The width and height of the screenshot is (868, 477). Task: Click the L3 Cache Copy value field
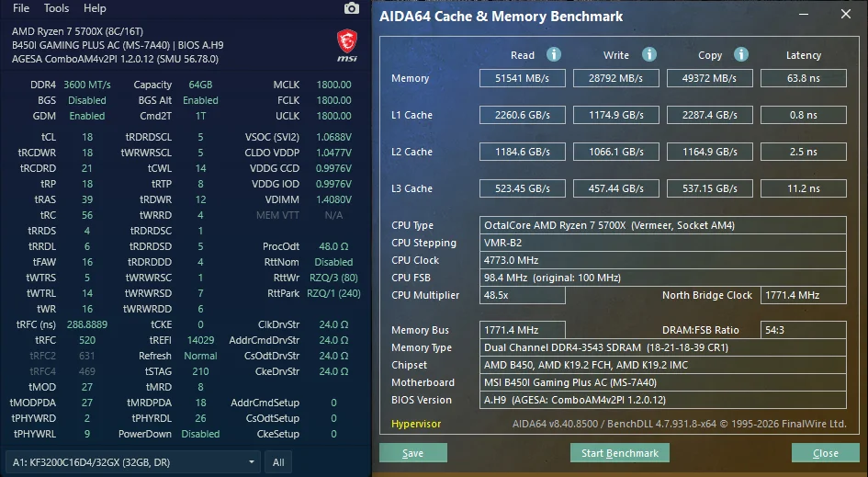click(710, 188)
